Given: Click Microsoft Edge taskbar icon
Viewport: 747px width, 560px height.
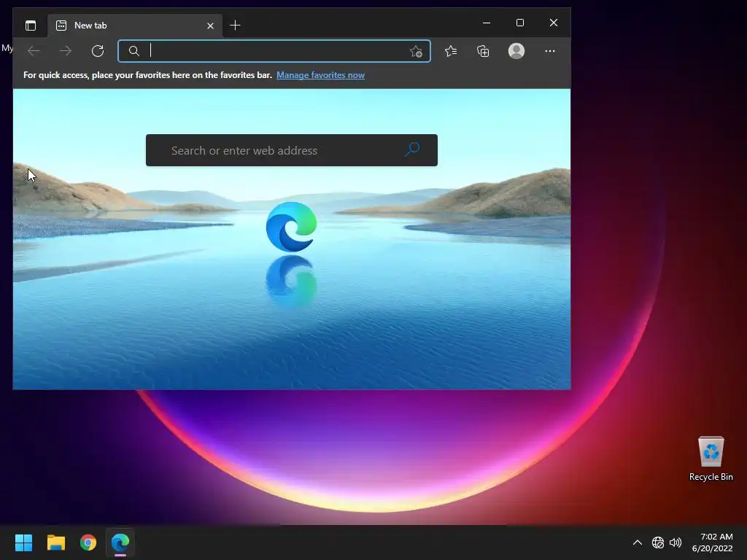Looking at the screenshot, I should (x=120, y=542).
